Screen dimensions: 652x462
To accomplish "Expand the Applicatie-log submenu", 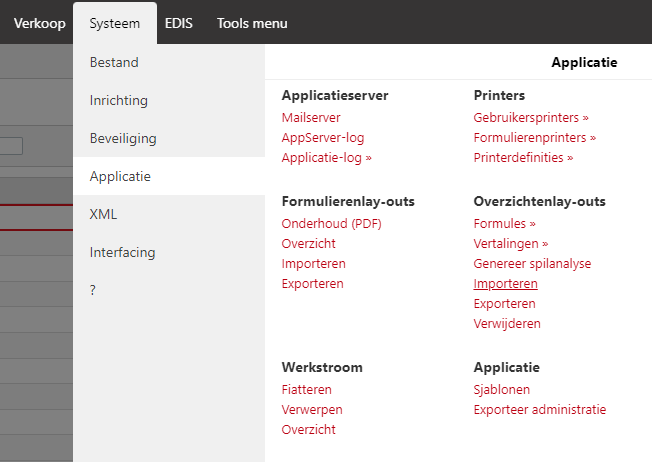I will click(326, 158).
